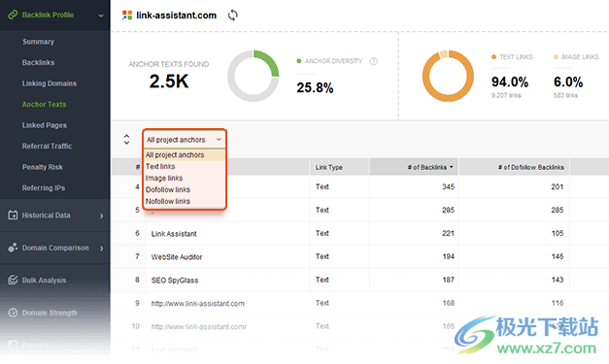Go to Linking Domains
This screenshot has height=364, width=609.
pyautogui.click(x=50, y=83)
